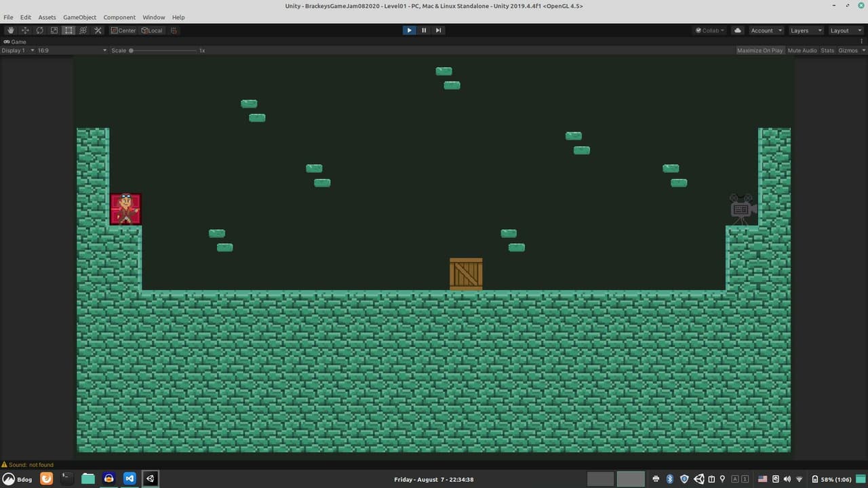Open Unity cloud services
The image size is (868, 488).
pyautogui.click(x=738, y=30)
